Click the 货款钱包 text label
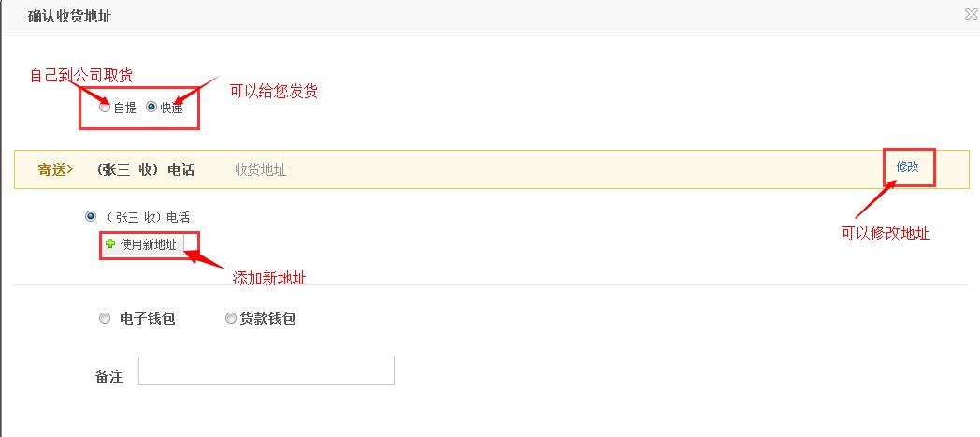Screen dimensions: 980x437 267,319
